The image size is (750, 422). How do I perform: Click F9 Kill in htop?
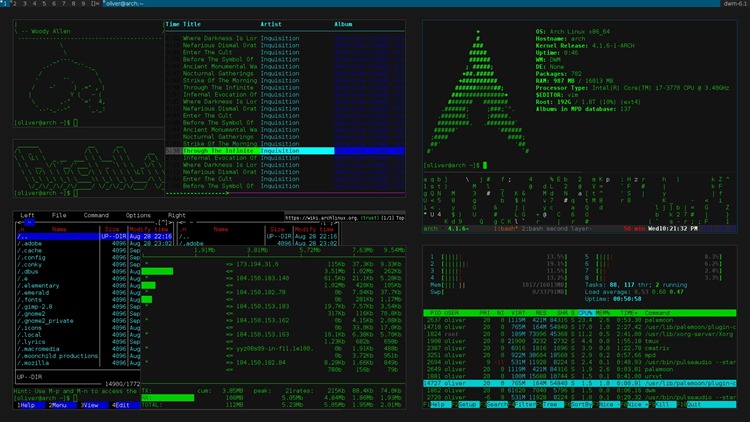664,404
